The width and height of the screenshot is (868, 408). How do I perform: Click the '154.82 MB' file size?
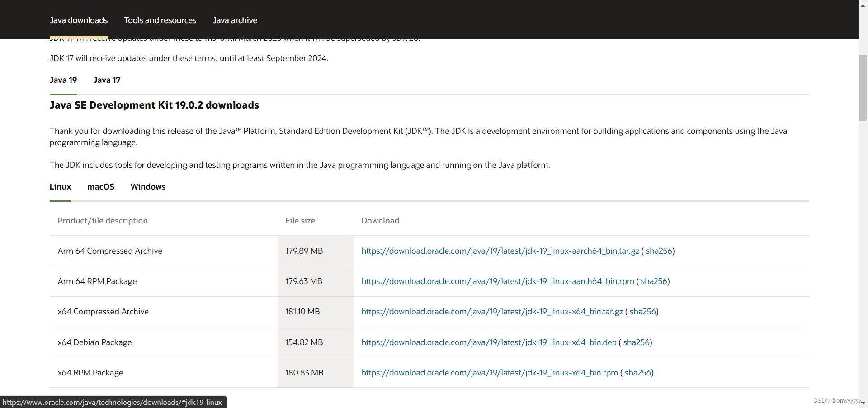pyautogui.click(x=304, y=342)
